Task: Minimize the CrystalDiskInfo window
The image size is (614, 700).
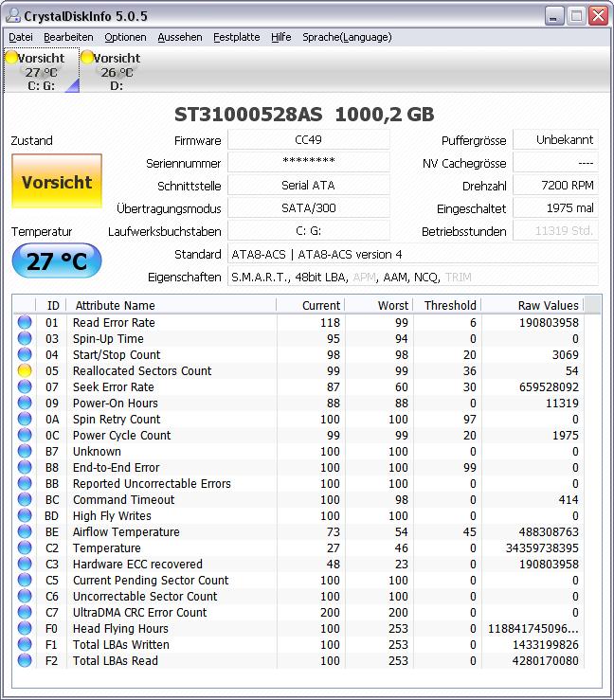Action: point(554,16)
